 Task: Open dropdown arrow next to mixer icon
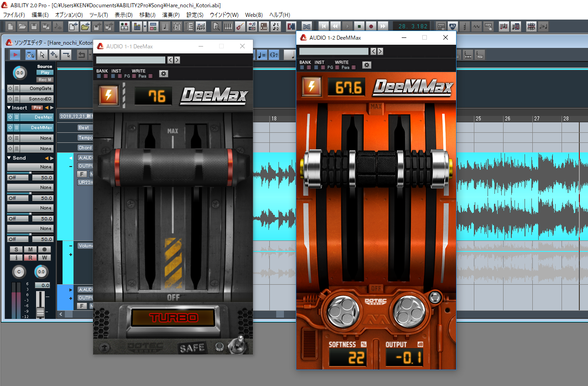(x=145, y=26)
